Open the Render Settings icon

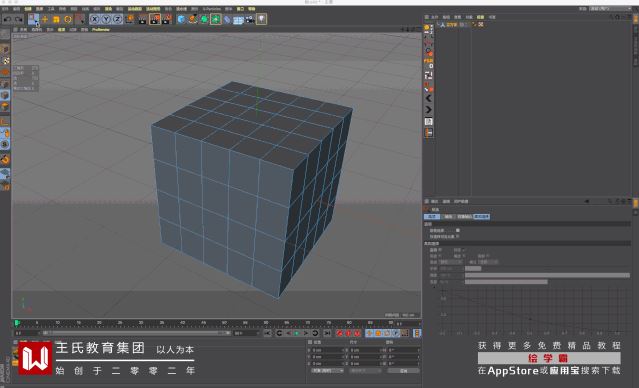[167, 19]
